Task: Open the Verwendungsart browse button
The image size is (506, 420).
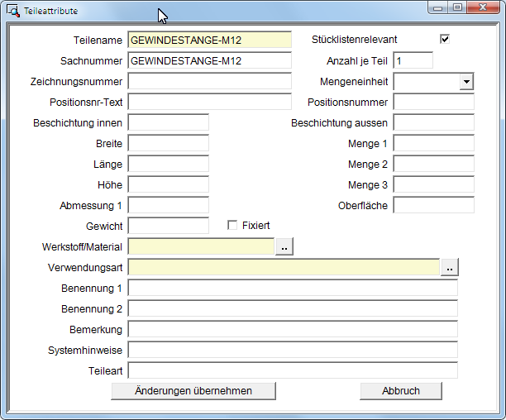Action: pyautogui.click(x=450, y=267)
